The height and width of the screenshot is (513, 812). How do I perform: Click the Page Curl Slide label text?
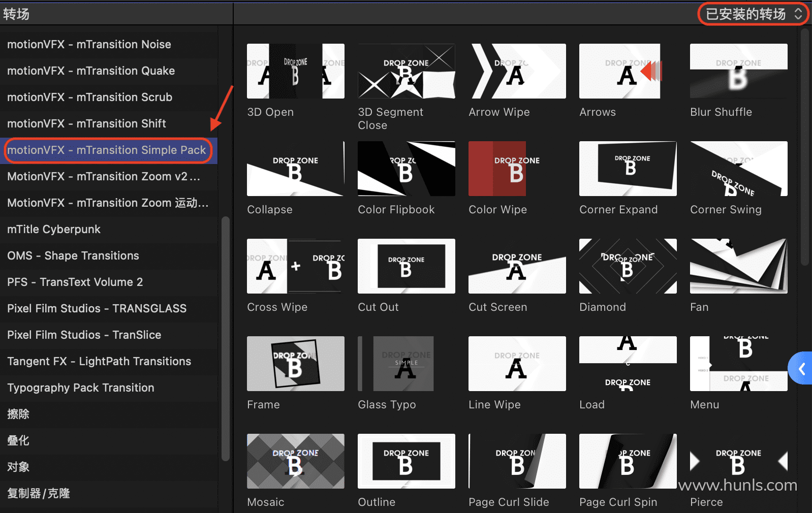click(509, 502)
